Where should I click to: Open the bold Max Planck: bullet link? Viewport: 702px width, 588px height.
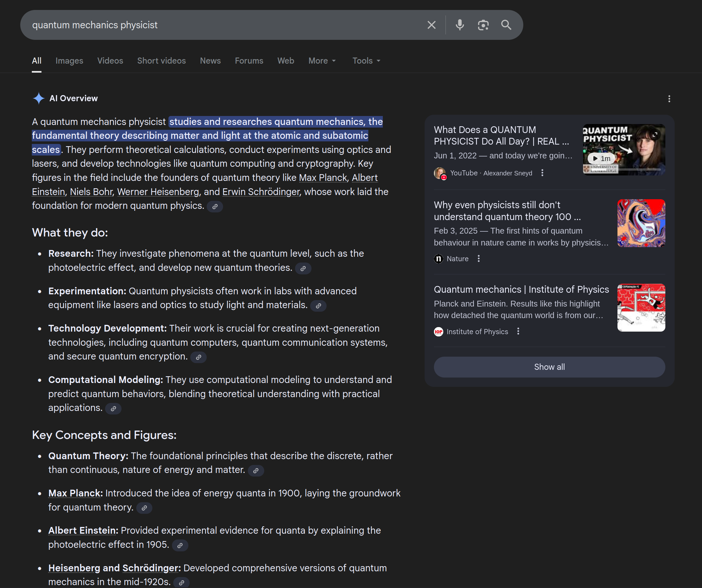click(x=76, y=493)
